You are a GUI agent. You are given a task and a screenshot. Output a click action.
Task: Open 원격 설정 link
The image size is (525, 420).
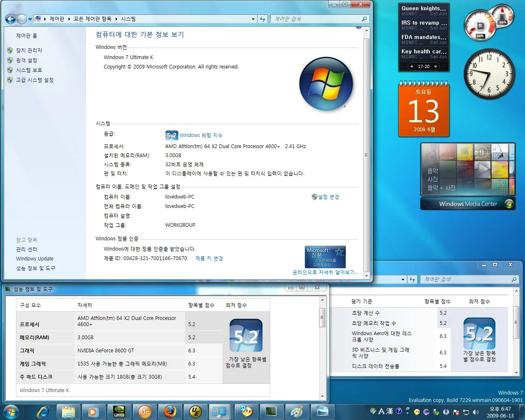coord(27,60)
